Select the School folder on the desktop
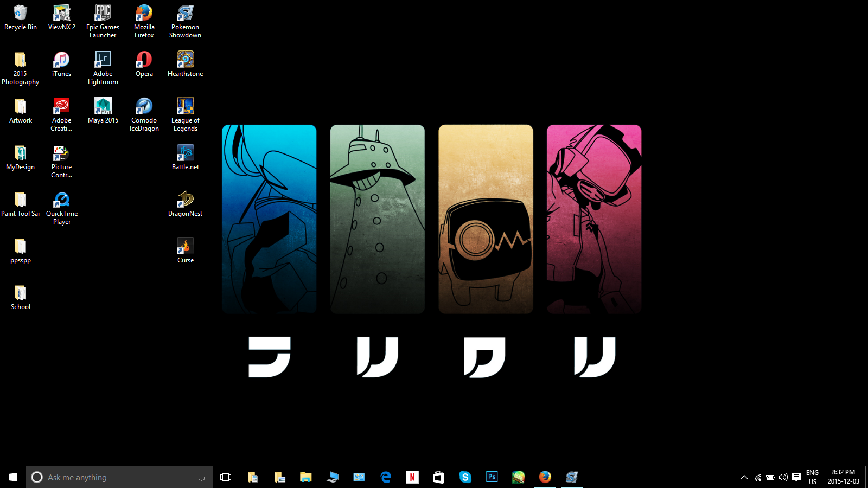 coord(20,297)
